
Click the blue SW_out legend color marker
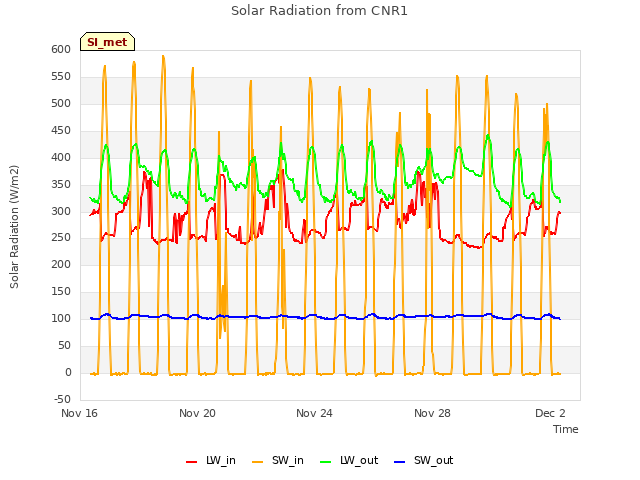[400, 462]
